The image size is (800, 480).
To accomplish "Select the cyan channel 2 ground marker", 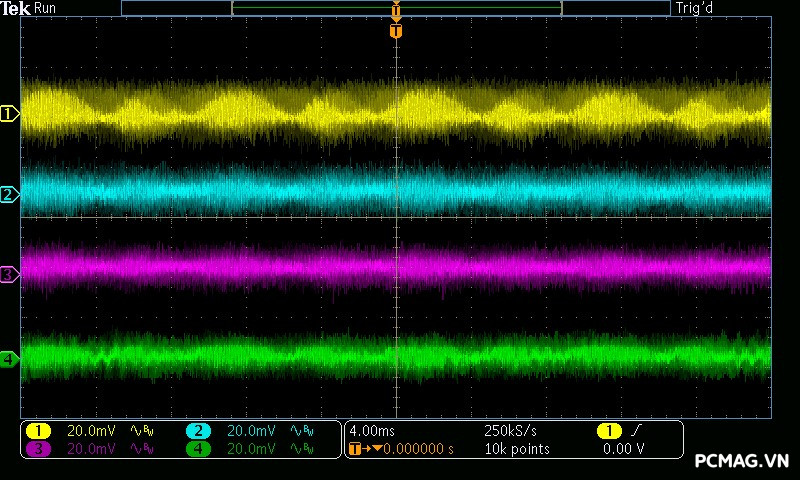I will (x=9, y=194).
